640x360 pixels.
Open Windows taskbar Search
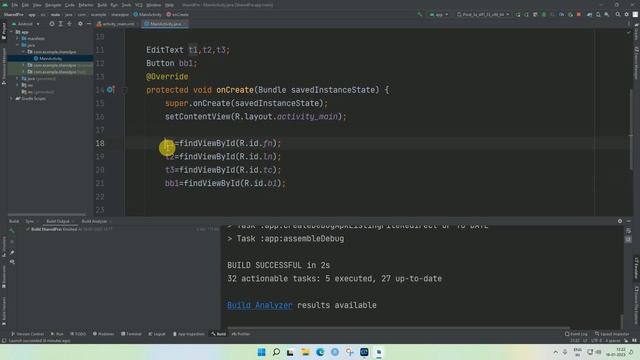tap(276, 352)
